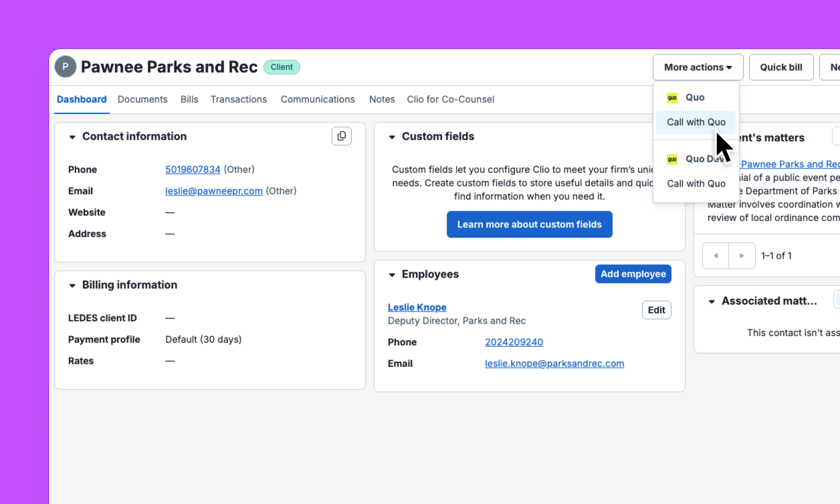
Task: Email leslie@pawneepr.com
Action: (x=214, y=191)
